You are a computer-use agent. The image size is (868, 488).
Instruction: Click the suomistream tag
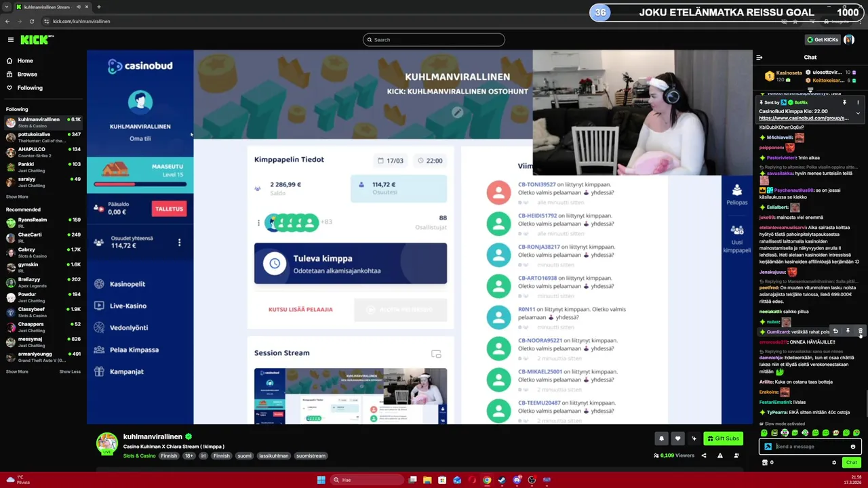click(x=311, y=455)
